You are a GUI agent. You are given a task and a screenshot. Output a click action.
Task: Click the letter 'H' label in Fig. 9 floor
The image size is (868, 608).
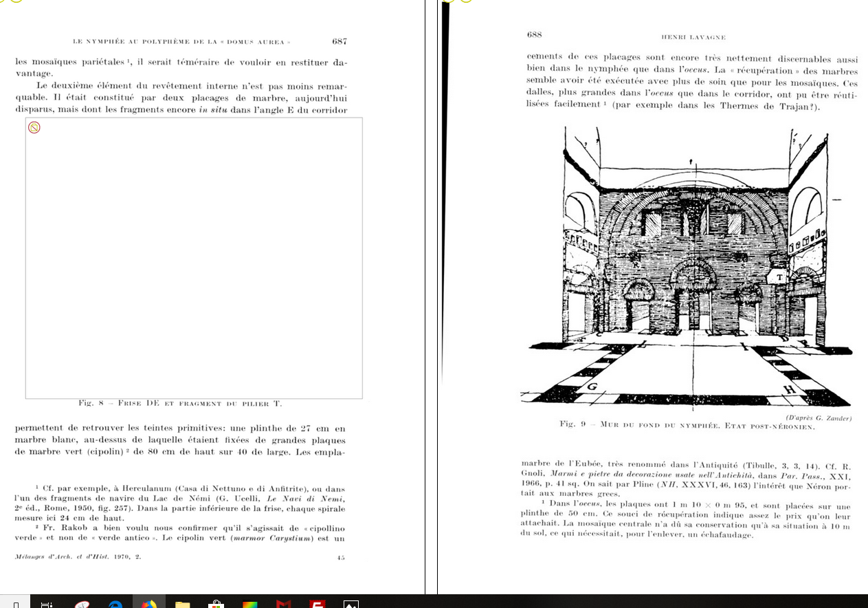[789, 389]
